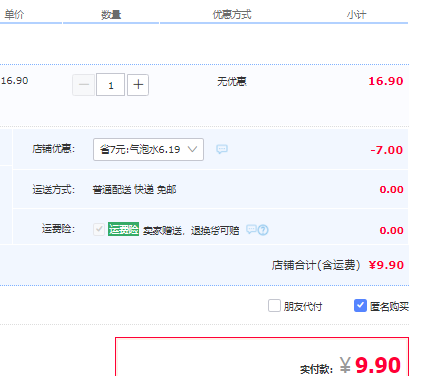Click the 运送方式 0.00 amount
The image size is (421, 376).
[391, 190]
